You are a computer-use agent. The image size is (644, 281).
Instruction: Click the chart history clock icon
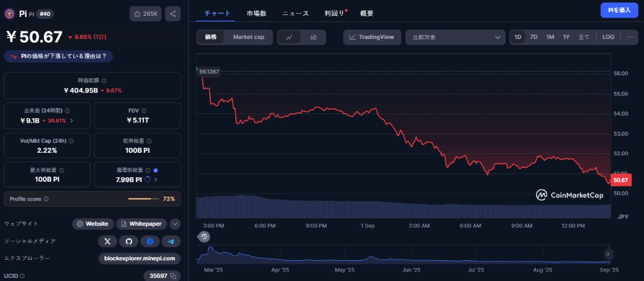point(204,236)
